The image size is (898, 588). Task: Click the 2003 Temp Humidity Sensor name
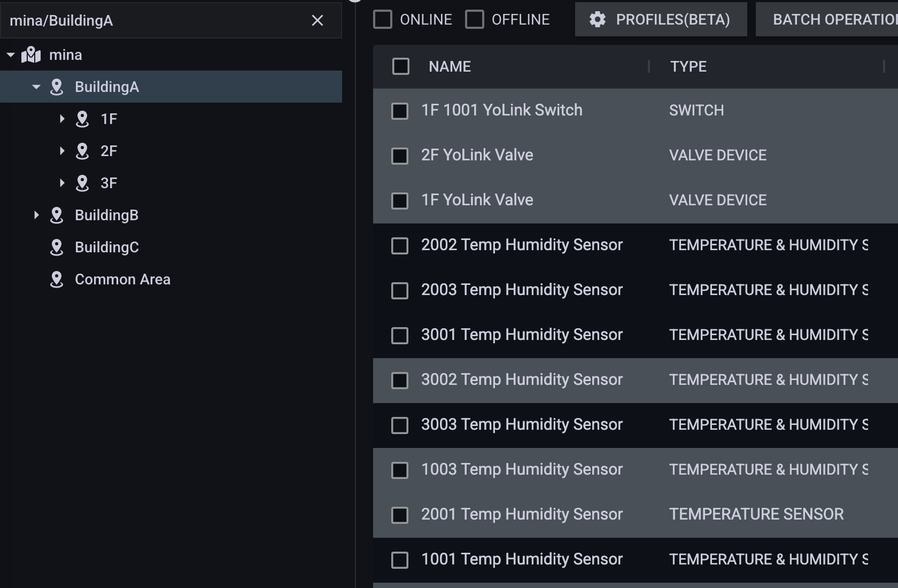click(522, 290)
